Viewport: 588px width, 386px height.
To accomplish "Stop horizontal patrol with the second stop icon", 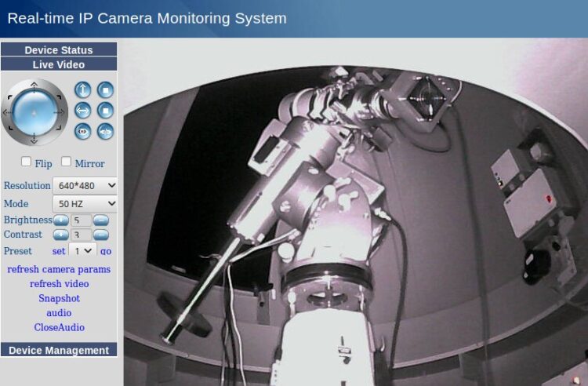I will 105,111.
